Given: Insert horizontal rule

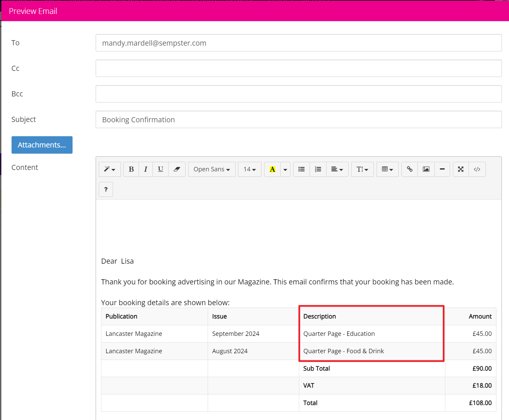Looking at the screenshot, I should (x=442, y=169).
